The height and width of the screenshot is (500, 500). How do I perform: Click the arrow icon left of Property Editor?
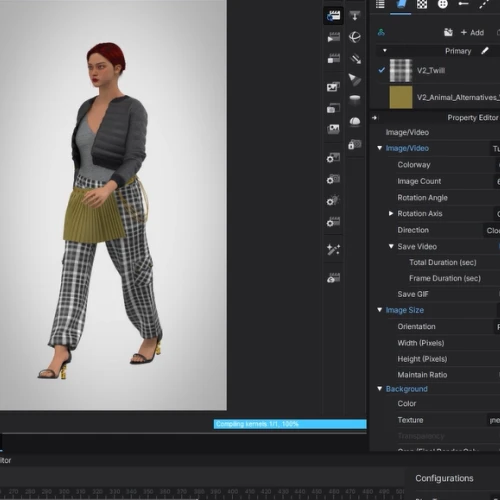click(375, 118)
